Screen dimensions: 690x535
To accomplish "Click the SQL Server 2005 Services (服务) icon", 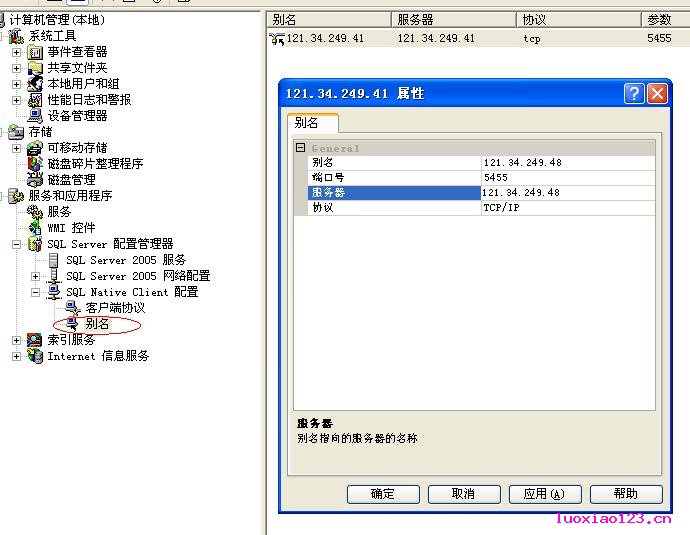I will tap(54, 260).
